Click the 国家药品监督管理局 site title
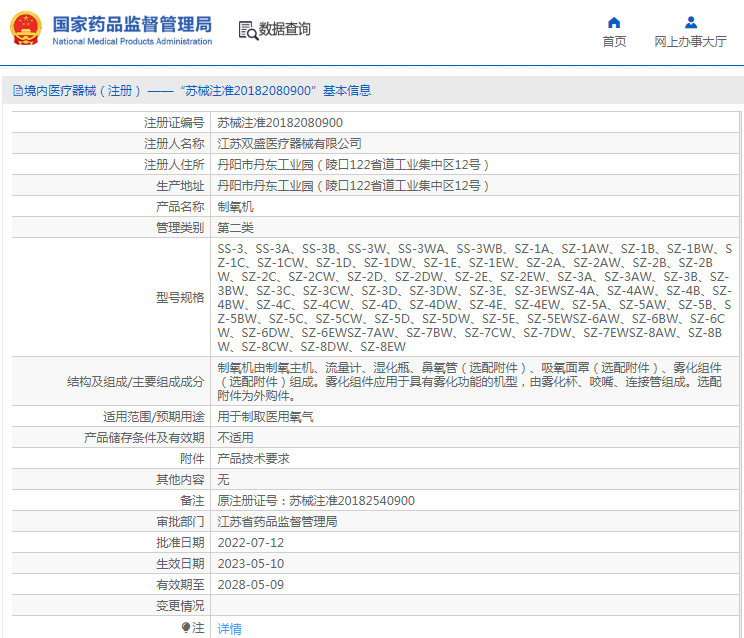Viewport: 744px width, 638px height. pyautogui.click(x=131, y=23)
